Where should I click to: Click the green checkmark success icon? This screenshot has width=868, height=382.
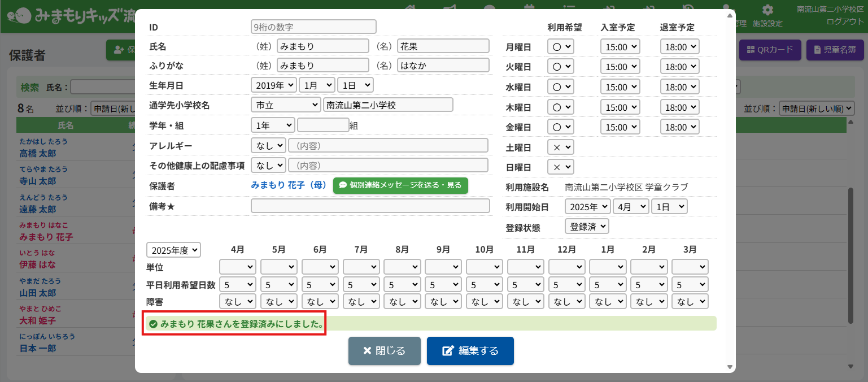152,324
